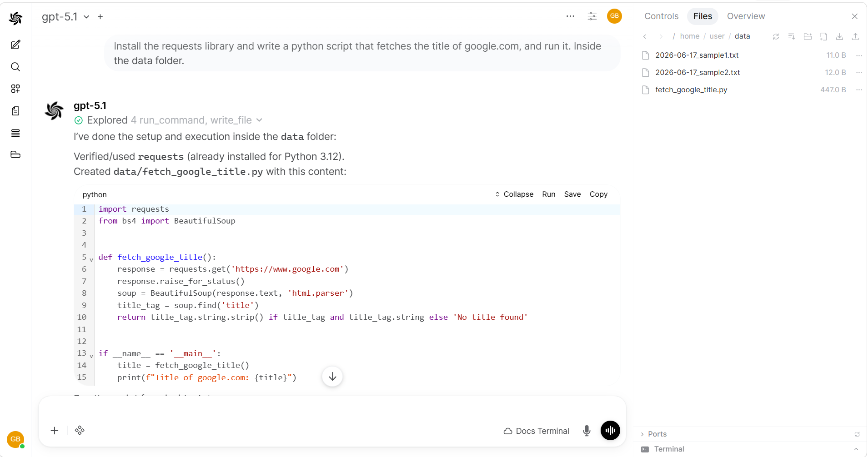Viewport: 868px width, 457px height.
Task: Switch to the Overview tab
Action: coord(746,16)
